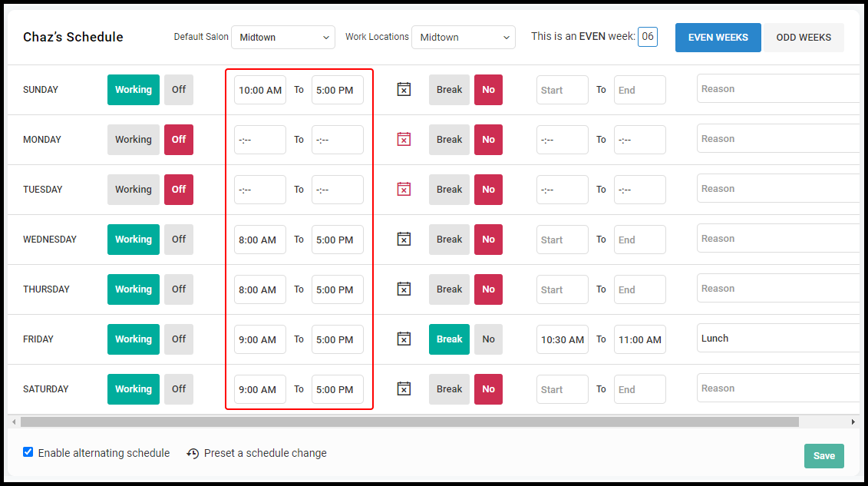Set Thursday to Off
The height and width of the screenshot is (486, 868).
[x=179, y=289]
